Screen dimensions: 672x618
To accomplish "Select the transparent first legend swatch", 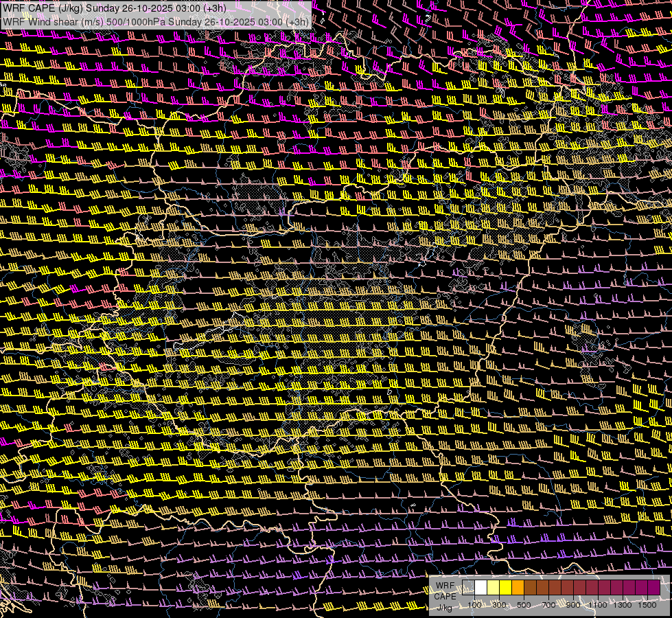I will [468, 588].
